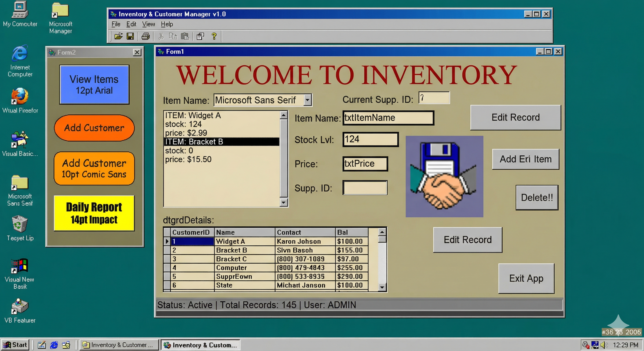Click the Open folder toolbar icon
Viewport: 644px width, 351px height.
(118, 37)
